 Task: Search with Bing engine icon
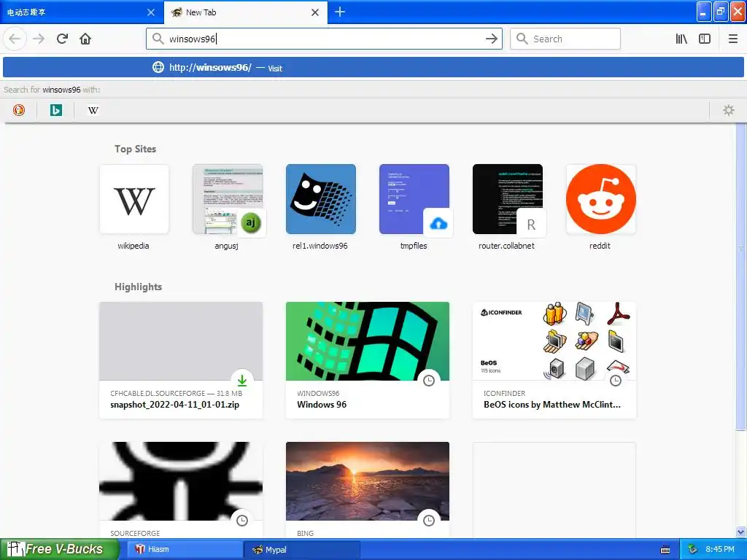(55, 110)
